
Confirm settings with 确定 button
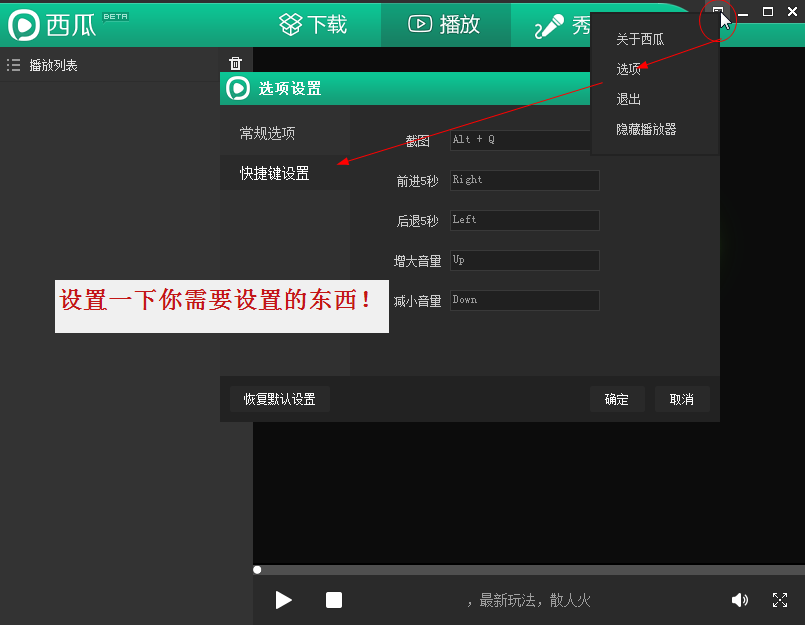(617, 399)
